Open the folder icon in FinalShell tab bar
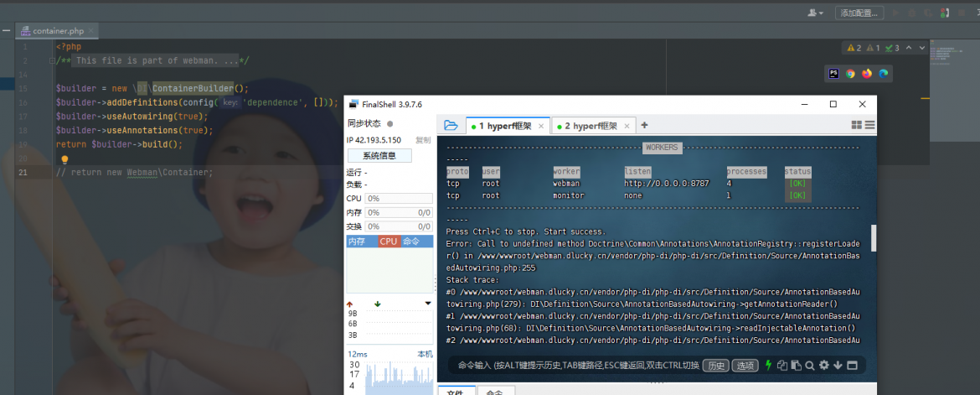The width and height of the screenshot is (980, 395). (x=451, y=125)
